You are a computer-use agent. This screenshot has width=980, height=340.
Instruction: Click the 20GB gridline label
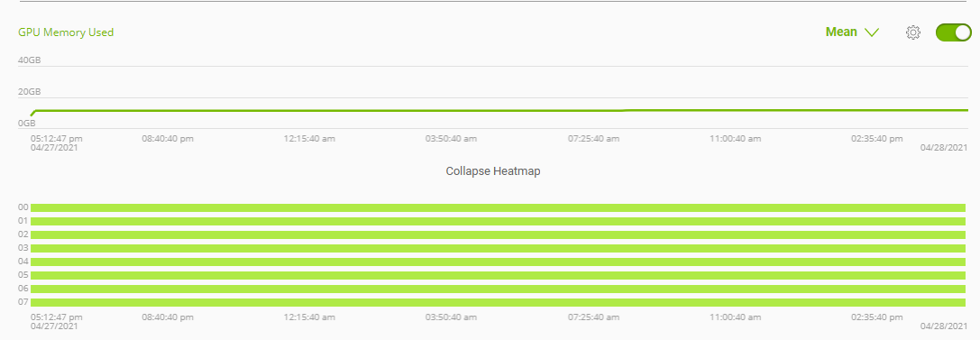[30, 92]
